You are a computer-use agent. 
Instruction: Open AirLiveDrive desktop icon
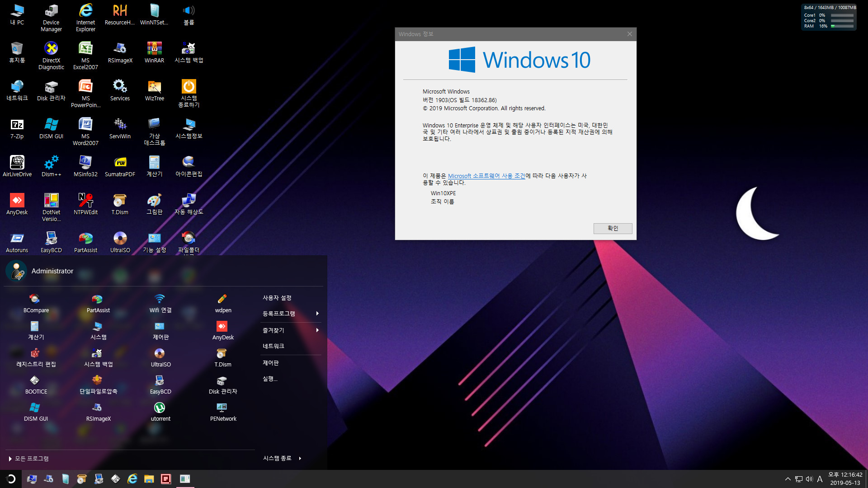[17, 166]
